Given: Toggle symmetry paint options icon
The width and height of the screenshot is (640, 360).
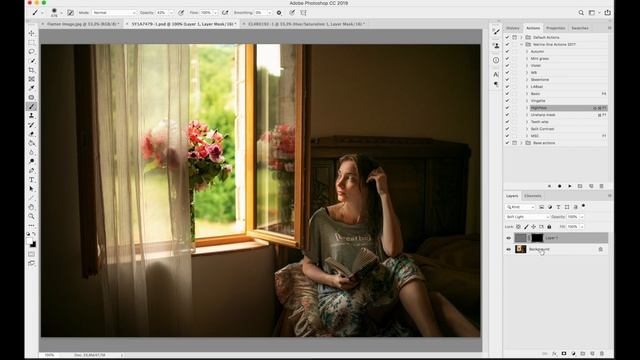Looking at the screenshot, I should pyautogui.click(x=303, y=13).
